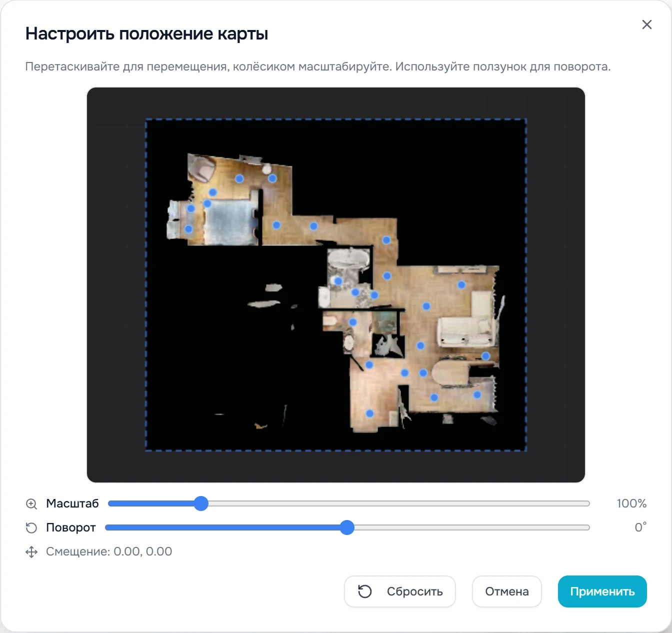Click the bathtub in the floor plan
Image resolution: width=672 pixels, height=633 pixels.
[348, 260]
